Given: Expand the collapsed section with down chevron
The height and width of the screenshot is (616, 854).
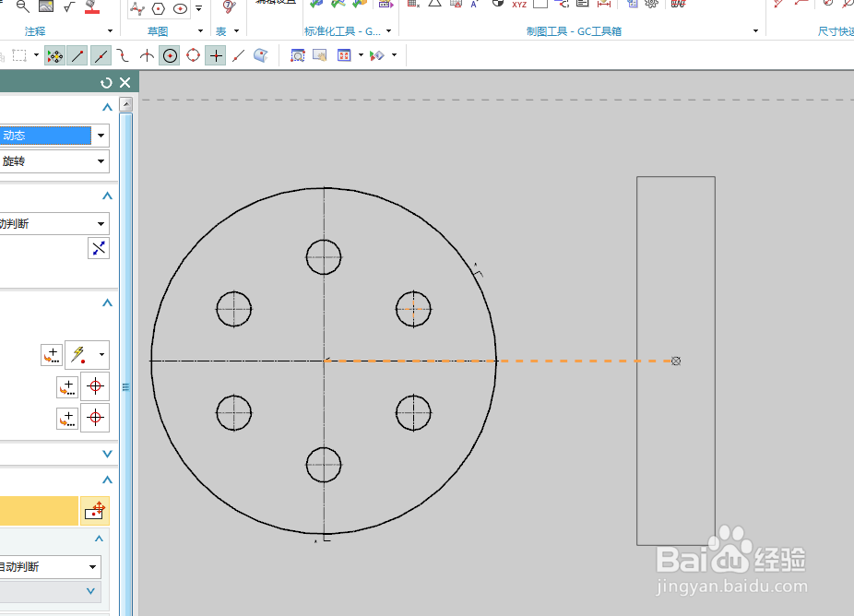Looking at the screenshot, I should click(107, 454).
